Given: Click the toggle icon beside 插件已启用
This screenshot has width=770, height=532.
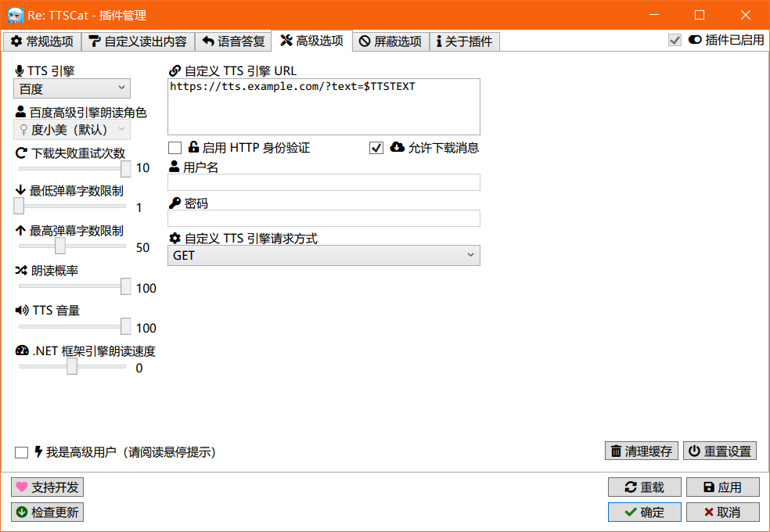Looking at the screenshot, I should click(x=695, y=40).
